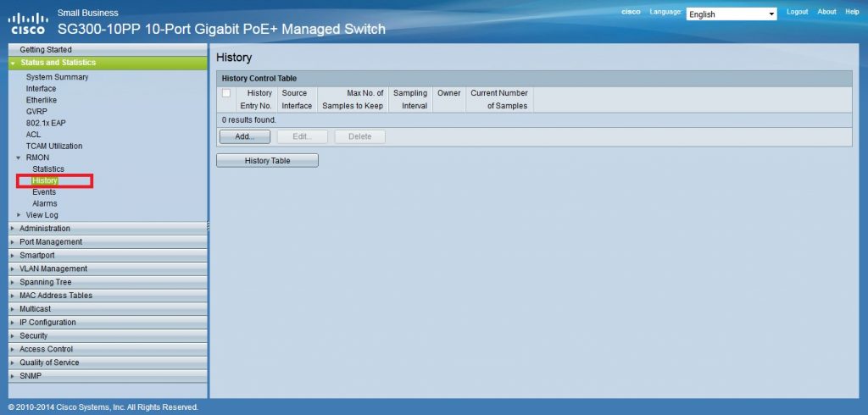Click the Logout link
The height and width of the screenshot is (415, 868).
pos(797,12)
